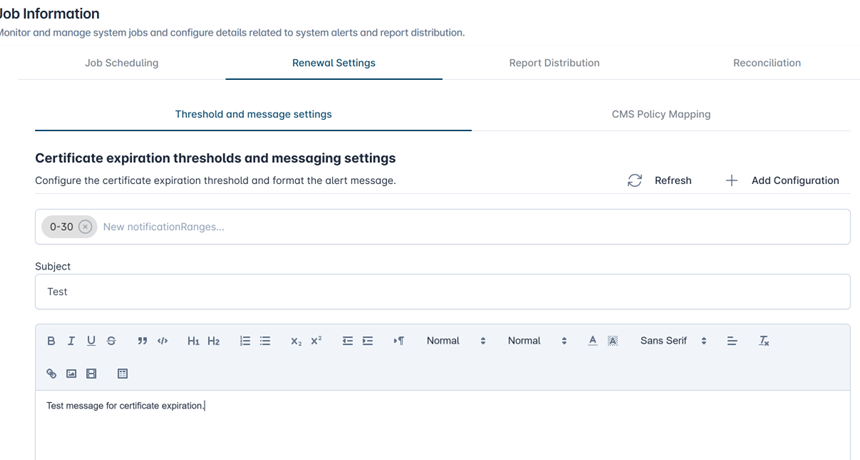The image size is (860, 460).
Task: Toggle bold formatting in editor toolbar
Action: point(51,341)
